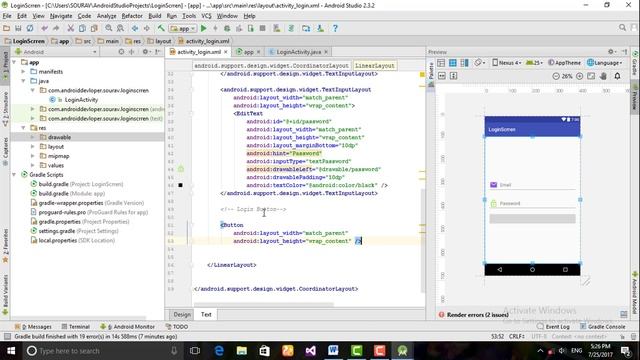Viewport: 640px width, 360px height.
Task: Select the Blueprint view mode
Action: (453, 63)
